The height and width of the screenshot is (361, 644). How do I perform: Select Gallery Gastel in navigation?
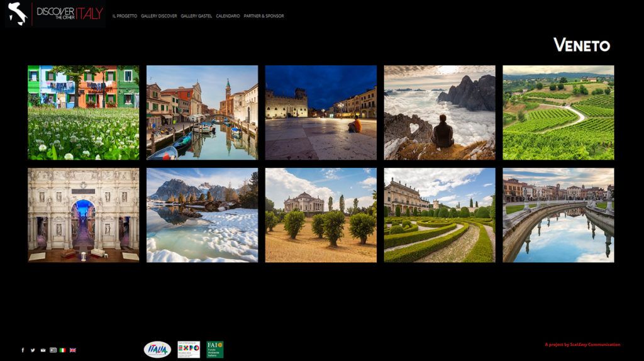pos(196,16)
